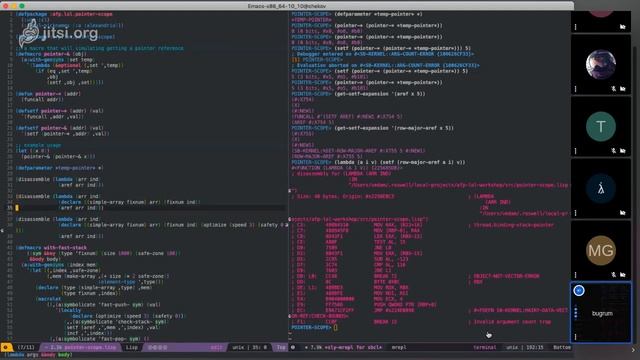Click the '(defsetf pointer-& (addr) (val)' line
640x360 pixels.
(x=60, y=128)
